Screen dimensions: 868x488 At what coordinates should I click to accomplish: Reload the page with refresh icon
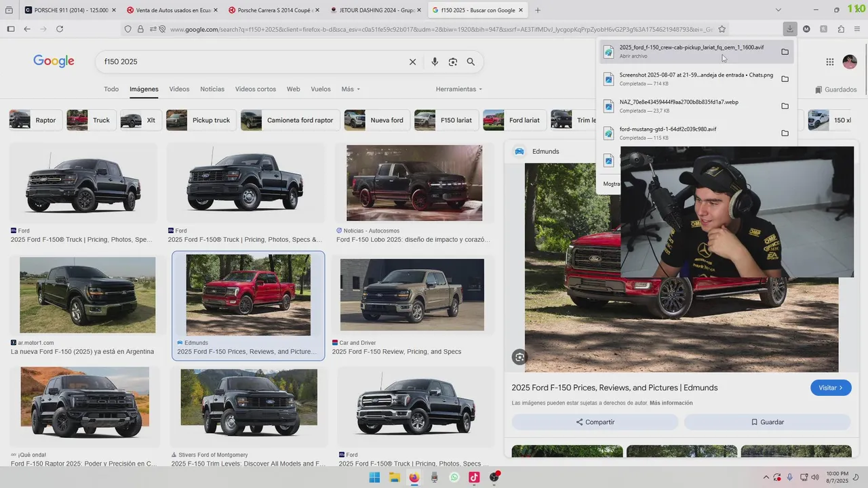point(60,29)
